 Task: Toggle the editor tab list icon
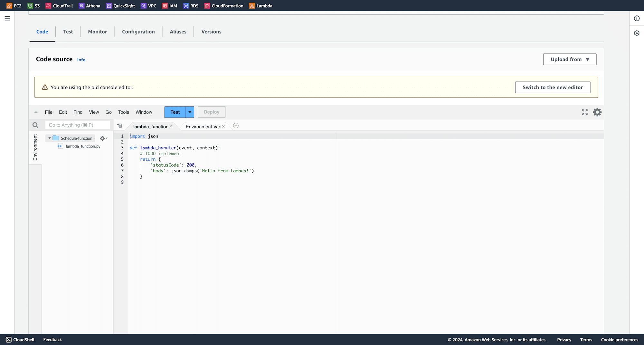point(120,126)
